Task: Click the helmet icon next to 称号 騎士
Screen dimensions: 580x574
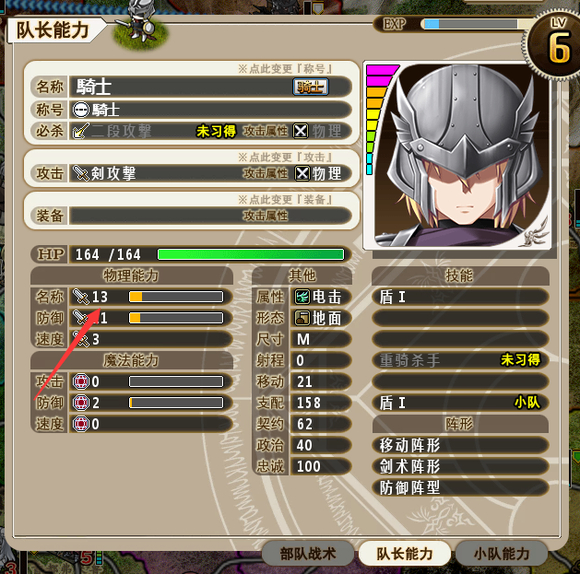Action: coord(81,110)
